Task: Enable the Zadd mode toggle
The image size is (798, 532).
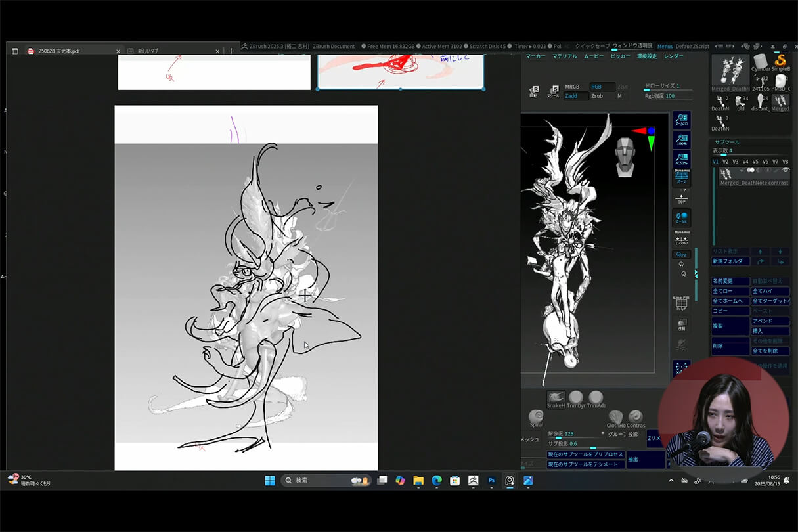Action: (x=576, y=96)
